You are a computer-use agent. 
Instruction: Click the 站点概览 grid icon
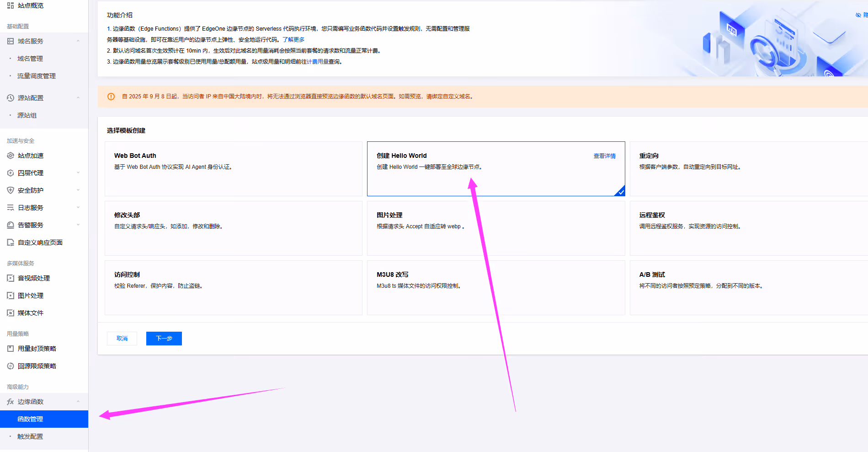(11, 5)
